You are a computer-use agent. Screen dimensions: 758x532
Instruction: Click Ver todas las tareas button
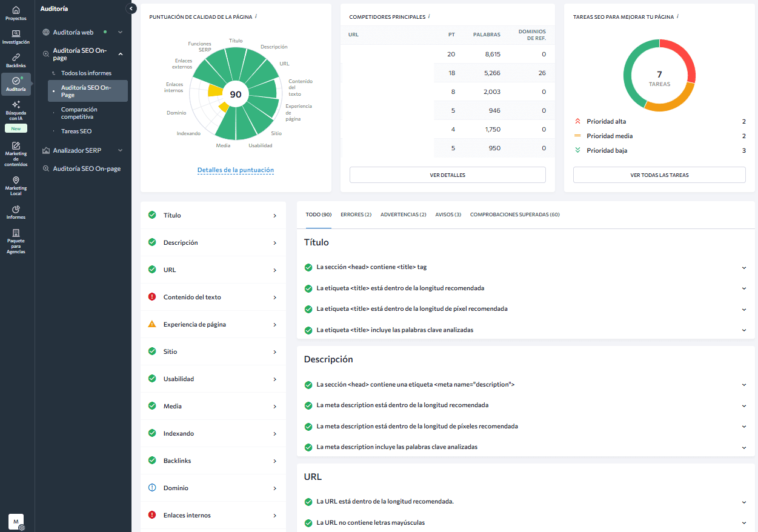(x=659, y=175)
